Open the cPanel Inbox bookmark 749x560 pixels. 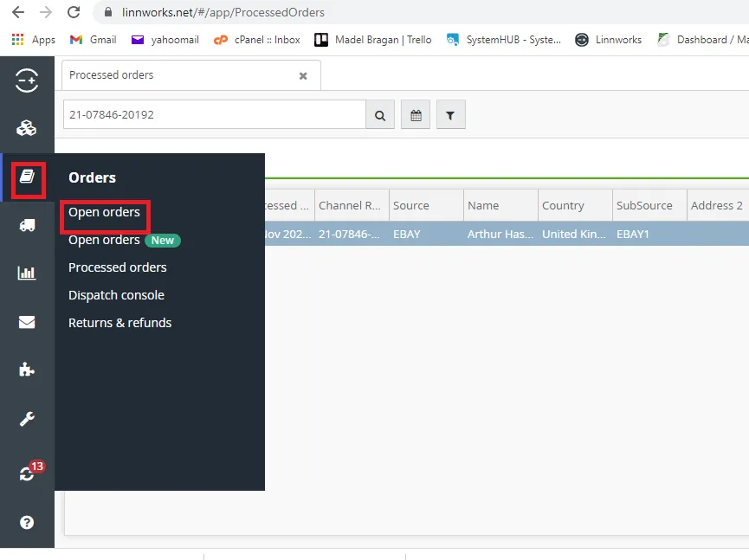click(257, 40)
